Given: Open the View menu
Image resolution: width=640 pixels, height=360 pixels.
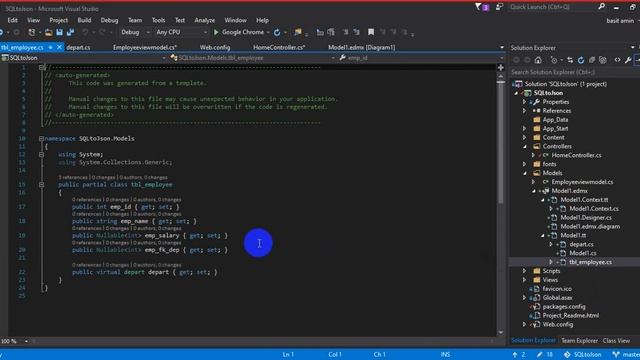Looking at the screenshot, I should tap(33, 20).
